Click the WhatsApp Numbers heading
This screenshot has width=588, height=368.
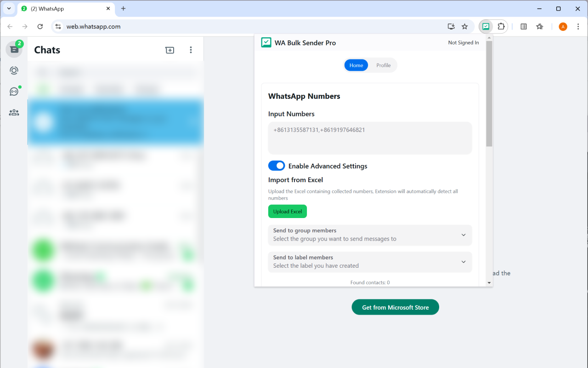pyautogui.click(x=304, y=96)
